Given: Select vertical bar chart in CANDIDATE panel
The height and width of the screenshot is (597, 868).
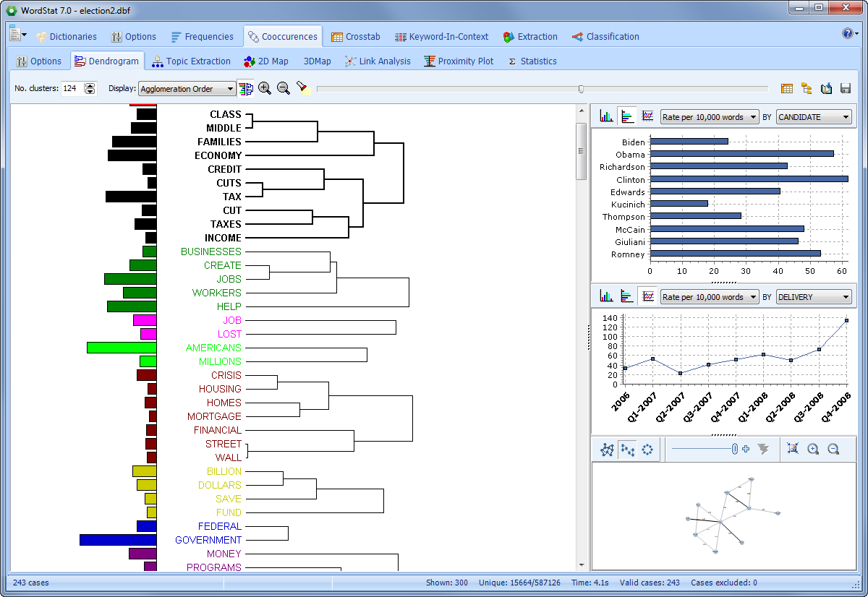Looking at the screenshot, I should click(x=606, y=116).
